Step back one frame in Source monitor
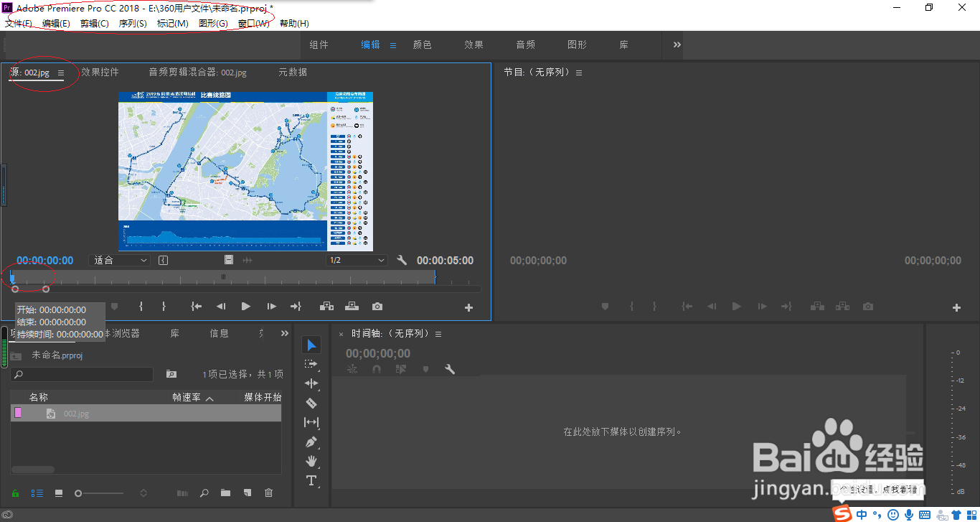Screen dimensions: 980x522 221,307
